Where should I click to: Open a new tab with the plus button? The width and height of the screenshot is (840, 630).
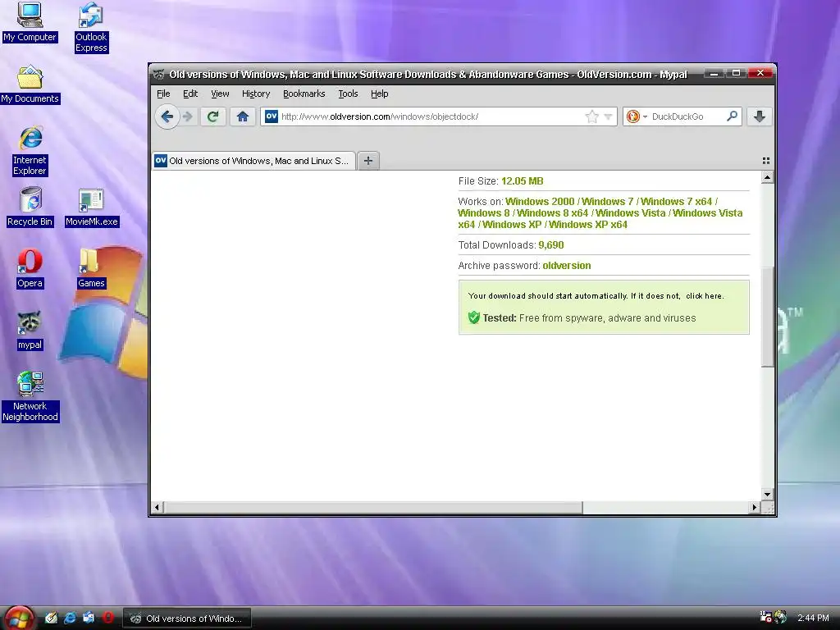(x=368, y=160)
